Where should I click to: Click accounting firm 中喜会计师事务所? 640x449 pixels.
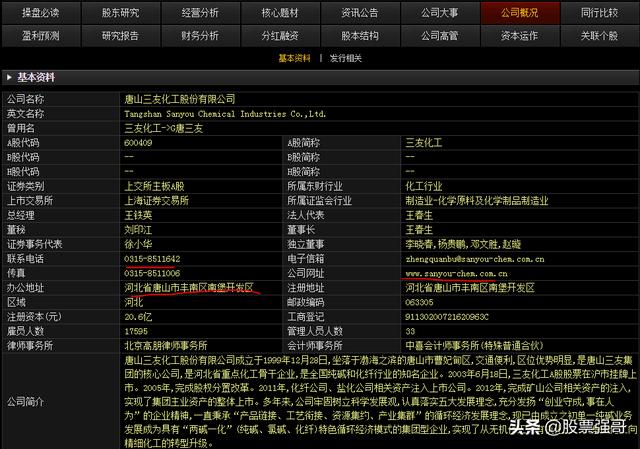[442, 346]
